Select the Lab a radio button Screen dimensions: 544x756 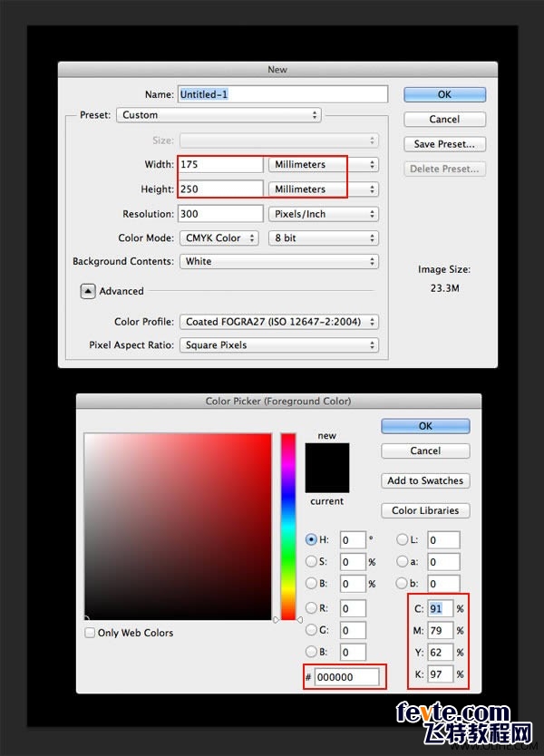coord(402,561)
